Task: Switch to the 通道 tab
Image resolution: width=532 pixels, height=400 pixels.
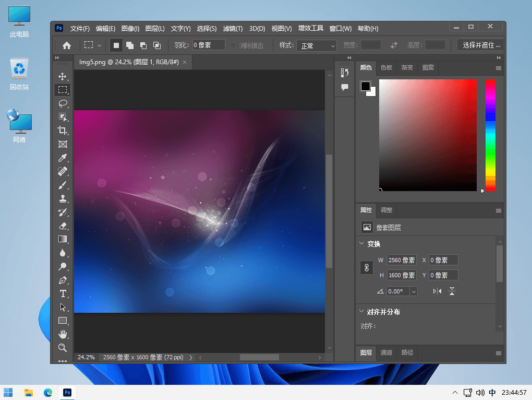Action: [x=386, y=353]
